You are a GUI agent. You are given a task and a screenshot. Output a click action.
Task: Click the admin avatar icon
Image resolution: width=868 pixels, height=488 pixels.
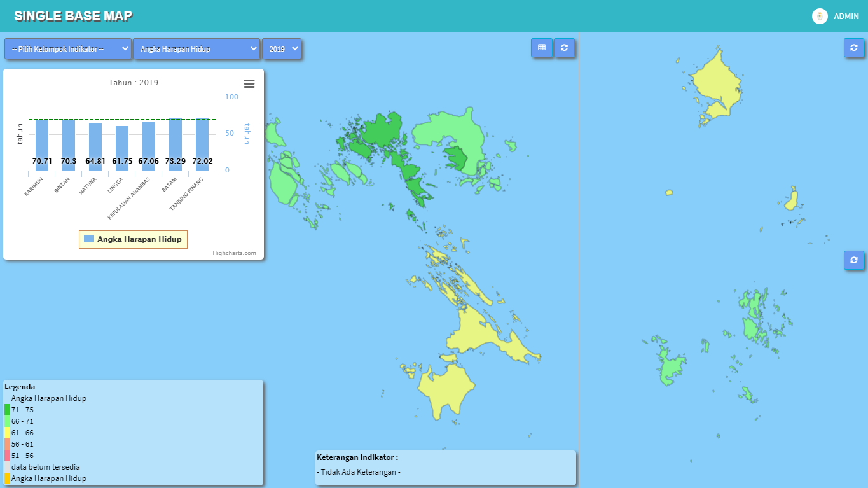pyautogui.click(x=819, y=16)
